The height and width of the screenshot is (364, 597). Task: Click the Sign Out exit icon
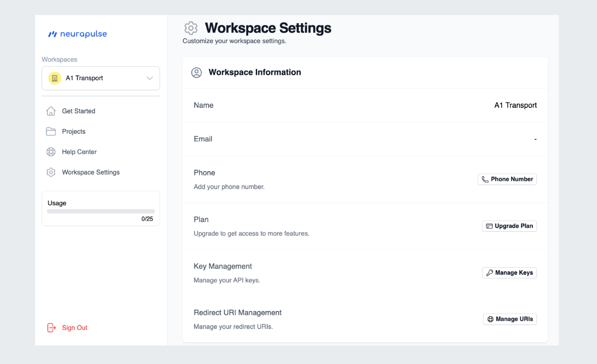pyautogui.click(x=52, y=327)
